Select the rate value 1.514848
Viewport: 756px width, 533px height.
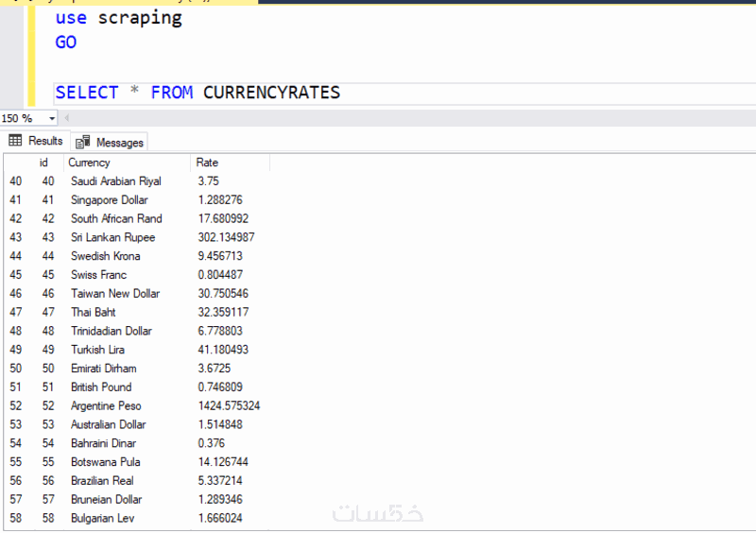[220, 424]
